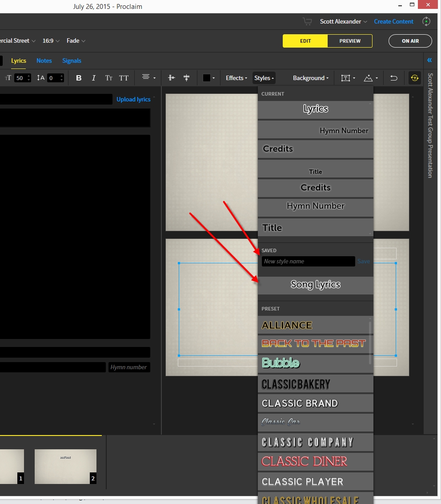Viewport: 441px width, 504px height.
Task: Enable small caps (Tr) text
Action: 108,78
